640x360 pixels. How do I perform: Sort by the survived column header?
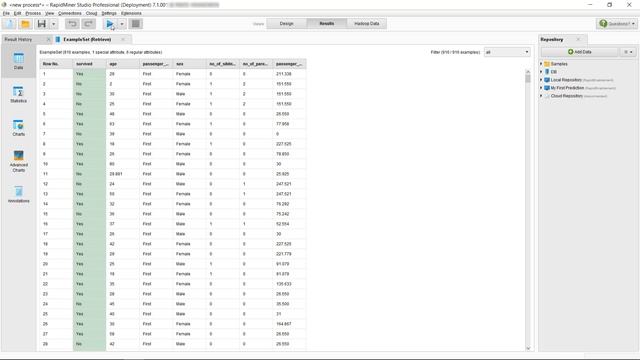(x=89, y=64)
